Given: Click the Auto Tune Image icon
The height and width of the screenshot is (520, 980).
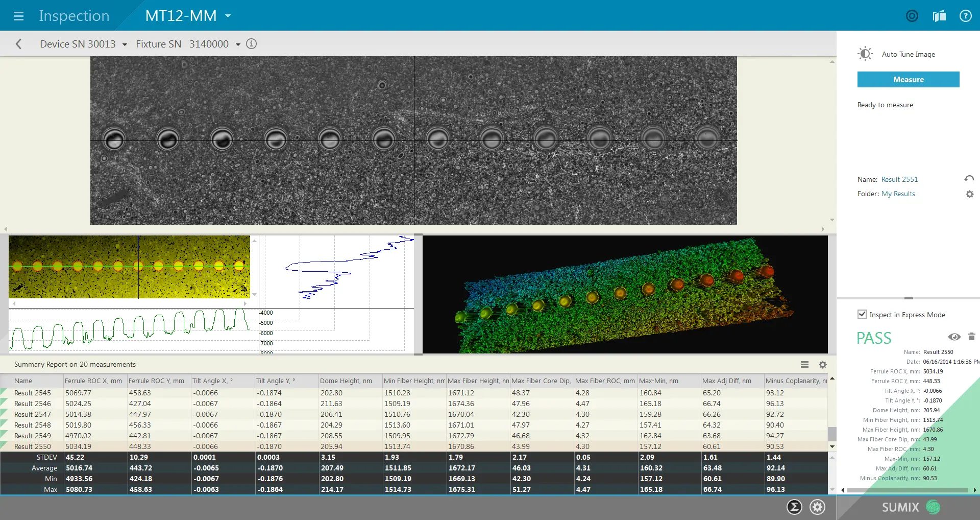Looking at the screenshot, I should pos(865,54).
